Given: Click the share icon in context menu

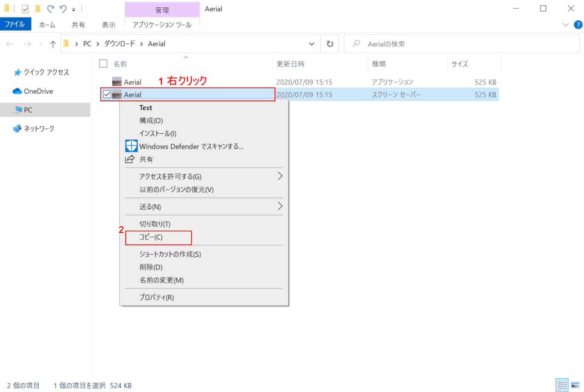Looking at the screenshot, I should (130, 159).
